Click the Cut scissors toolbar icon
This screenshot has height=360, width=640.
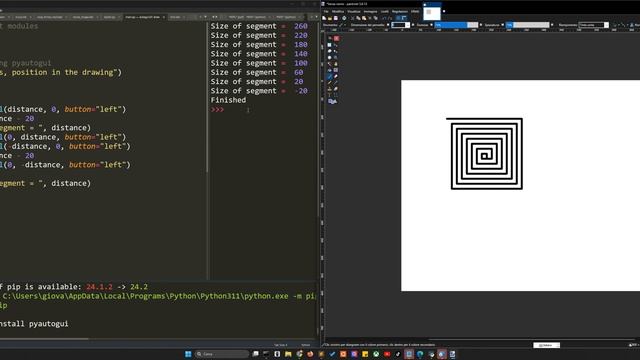coord(353,18)
